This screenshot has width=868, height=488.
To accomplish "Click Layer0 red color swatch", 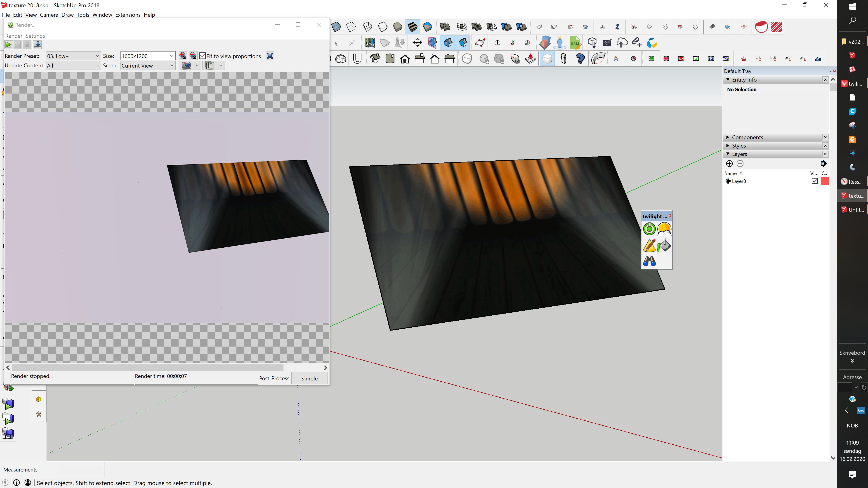I will coord(825,181).
